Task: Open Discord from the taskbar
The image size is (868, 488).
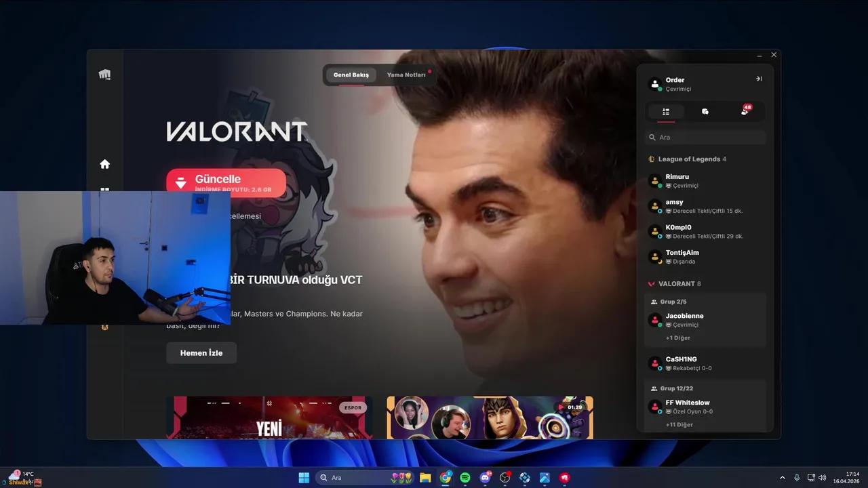Action: tap(485, 477)
